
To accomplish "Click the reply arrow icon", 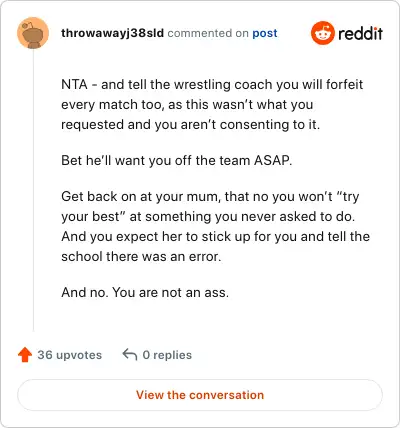I will [130, 354].
